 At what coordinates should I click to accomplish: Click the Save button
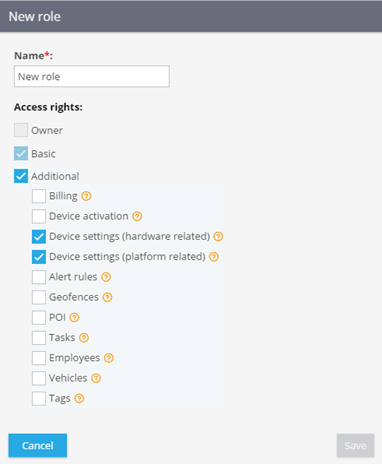(355, 445)
